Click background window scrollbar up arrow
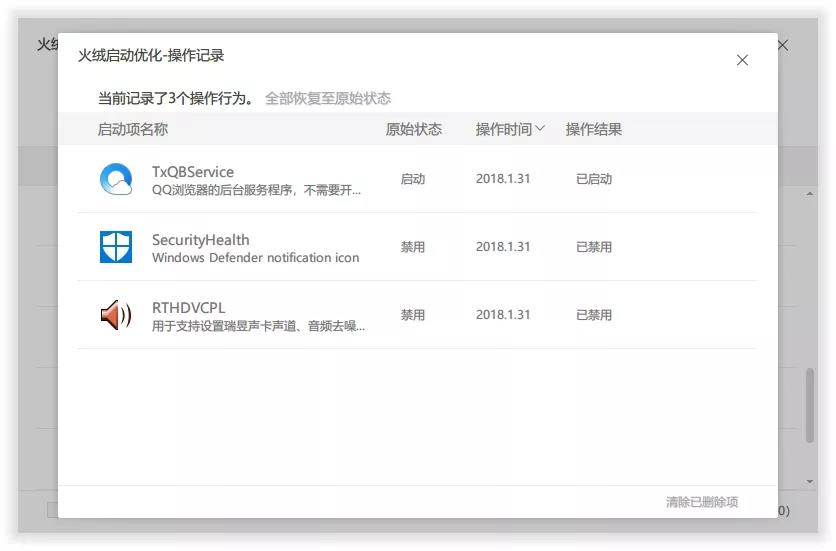836x551 pixels. [809, 194]
